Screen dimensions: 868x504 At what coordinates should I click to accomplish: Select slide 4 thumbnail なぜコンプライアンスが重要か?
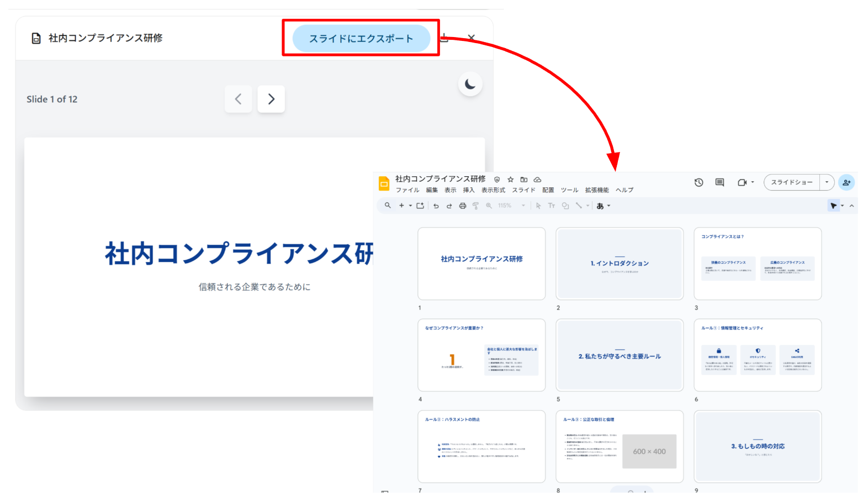[481, 355]
